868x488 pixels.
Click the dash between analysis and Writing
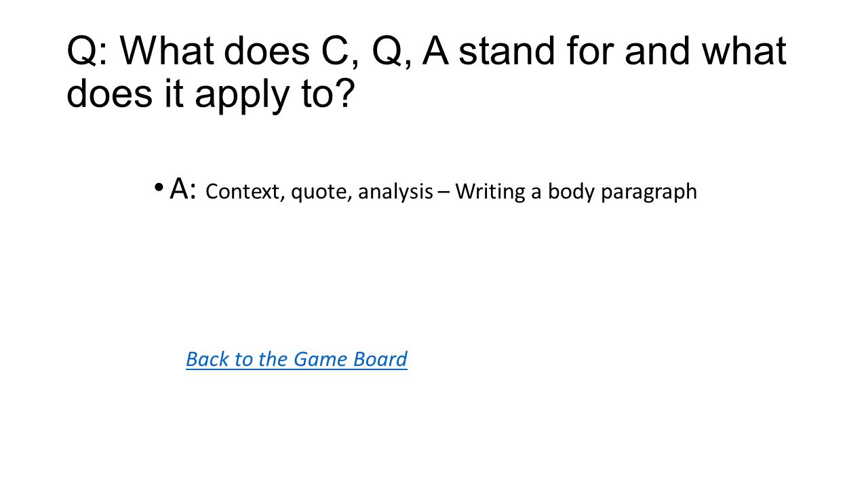(x=444, y=192)
